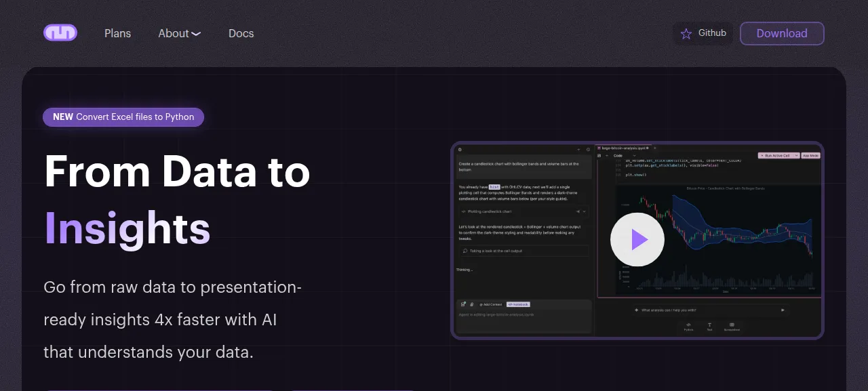Screen dimensions: 868x391
Task: Click the Spreadsheet icon below notebook
Action: [x=732, y=326]
